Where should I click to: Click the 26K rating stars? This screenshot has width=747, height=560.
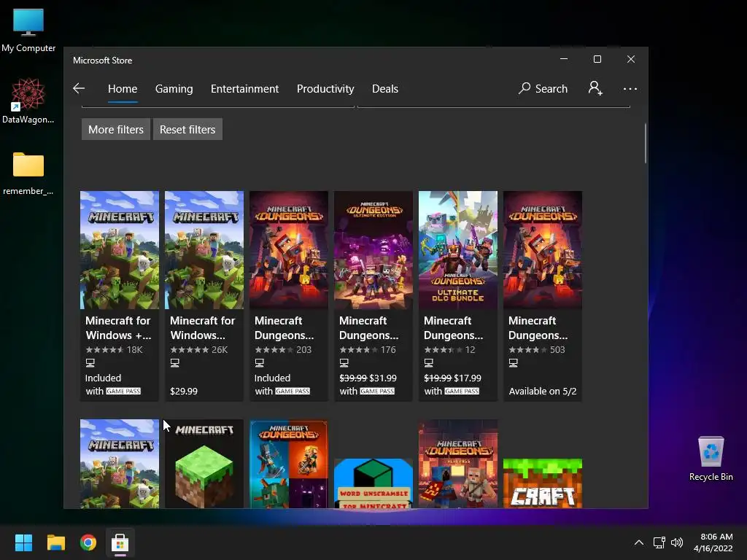(x=189, y=350)
